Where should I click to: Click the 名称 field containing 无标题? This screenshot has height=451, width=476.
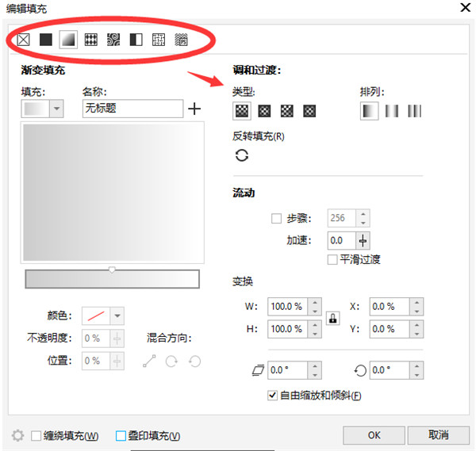(132, 109)
